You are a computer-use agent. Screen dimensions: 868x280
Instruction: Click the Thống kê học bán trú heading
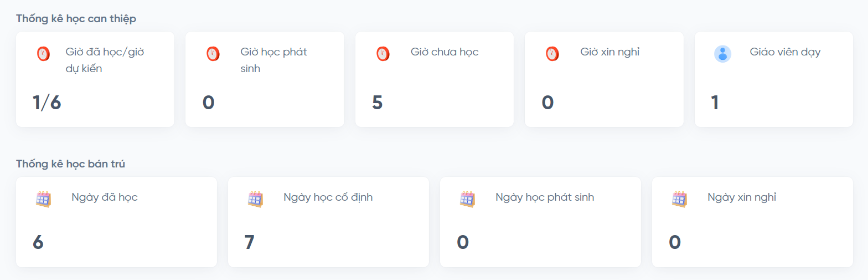pyautogui.click(x=71, y=164)
